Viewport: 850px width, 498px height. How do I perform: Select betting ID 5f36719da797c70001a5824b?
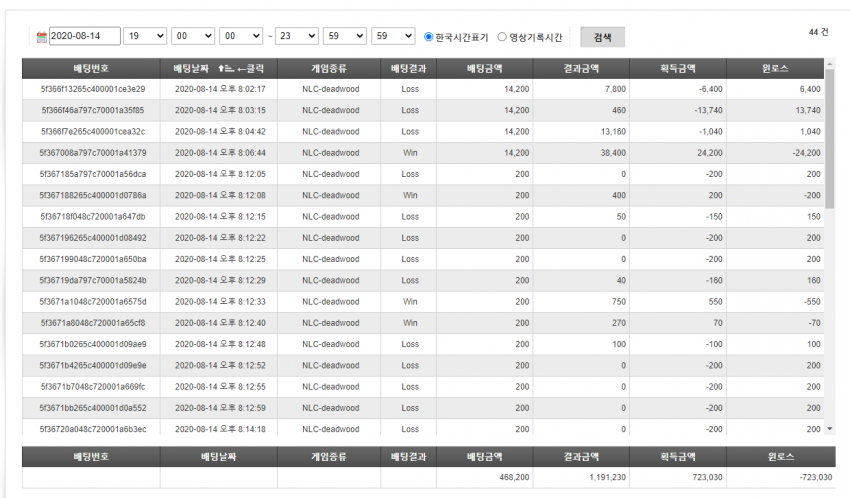[x=93, y=280]
